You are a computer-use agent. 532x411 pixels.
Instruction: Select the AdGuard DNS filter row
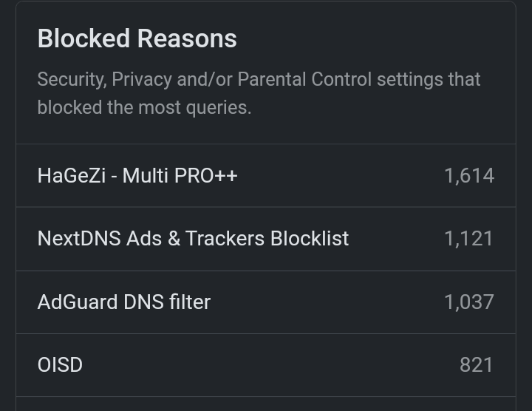[266, 302]
